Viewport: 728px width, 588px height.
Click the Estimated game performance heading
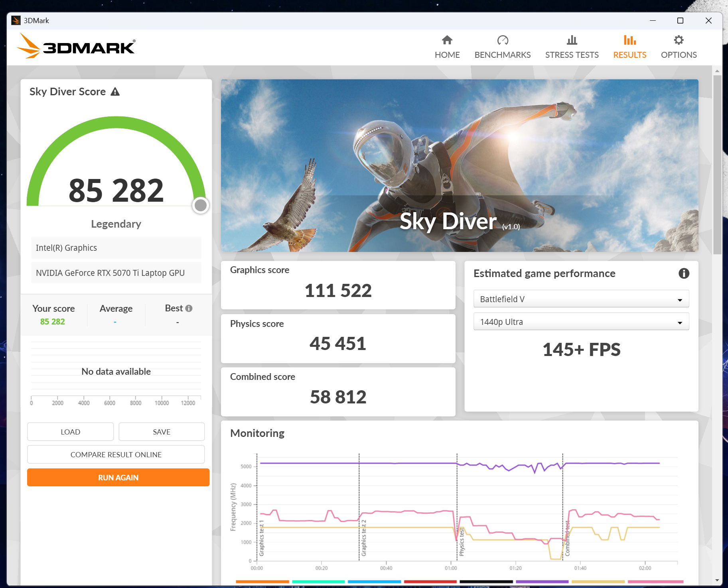(x=544, y=273)
